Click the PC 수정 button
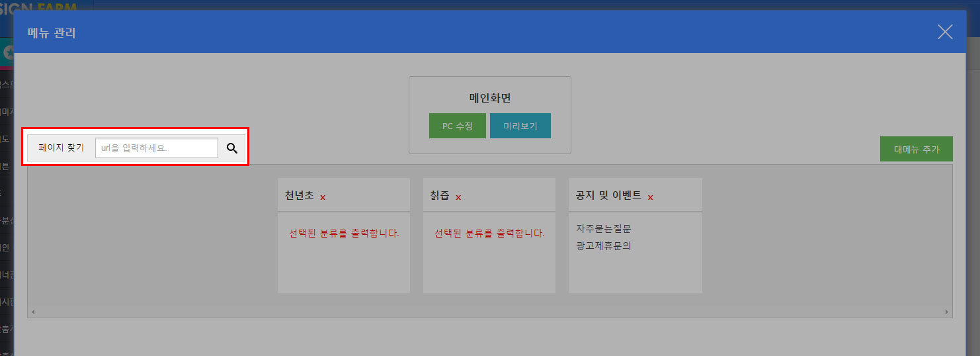Image resolution: width=980 pixels, height=356 pixels. [458, 126]
